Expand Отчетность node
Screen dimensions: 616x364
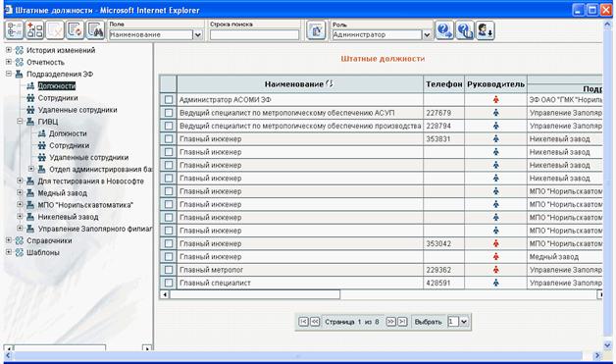[x=9, y=62]
